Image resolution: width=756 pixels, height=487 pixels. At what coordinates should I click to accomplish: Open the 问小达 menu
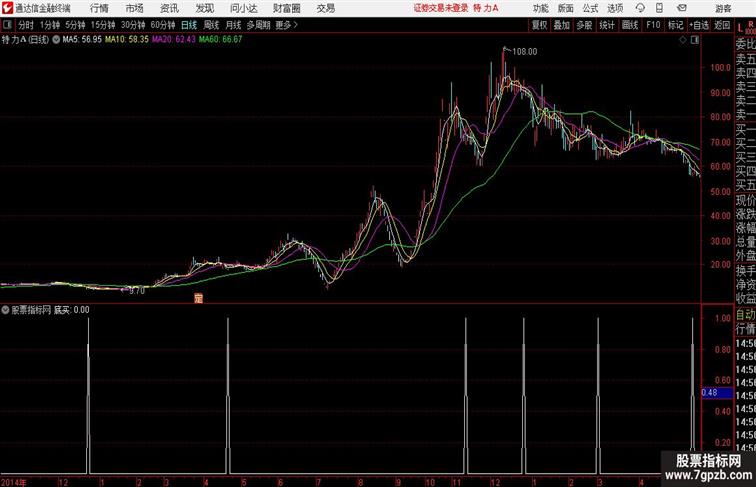[243, 8]
